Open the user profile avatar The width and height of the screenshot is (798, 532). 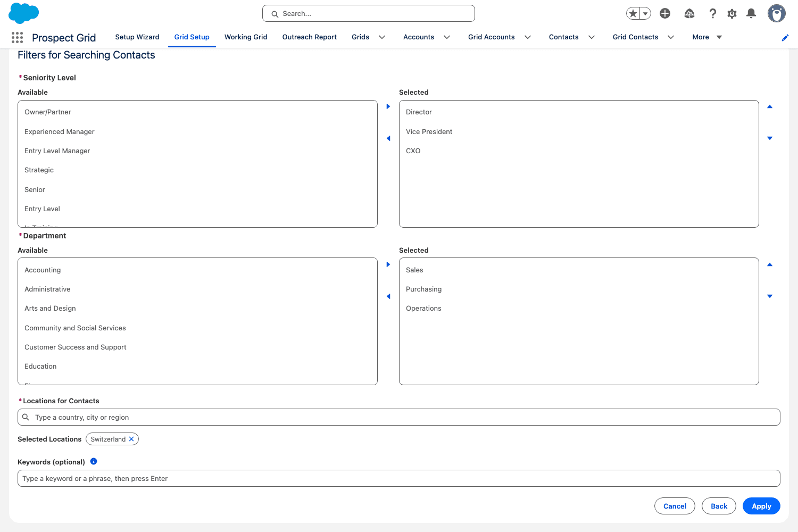(777, 13)
